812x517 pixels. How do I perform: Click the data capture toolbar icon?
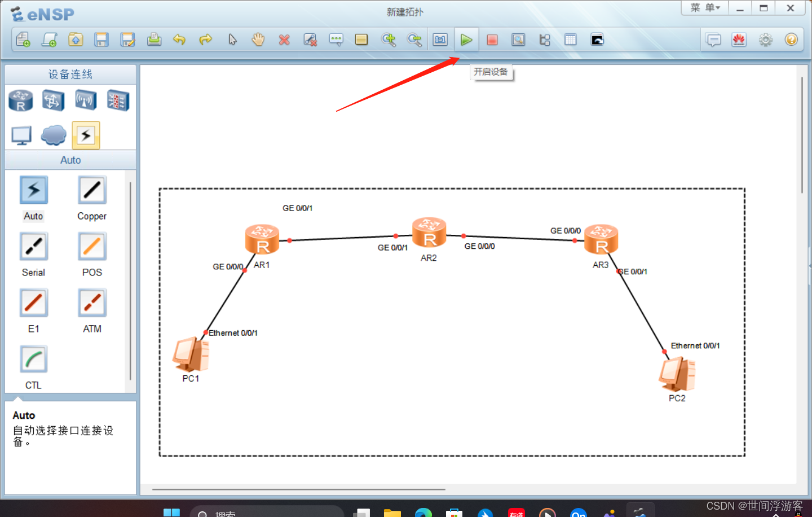tap(518, 40)
